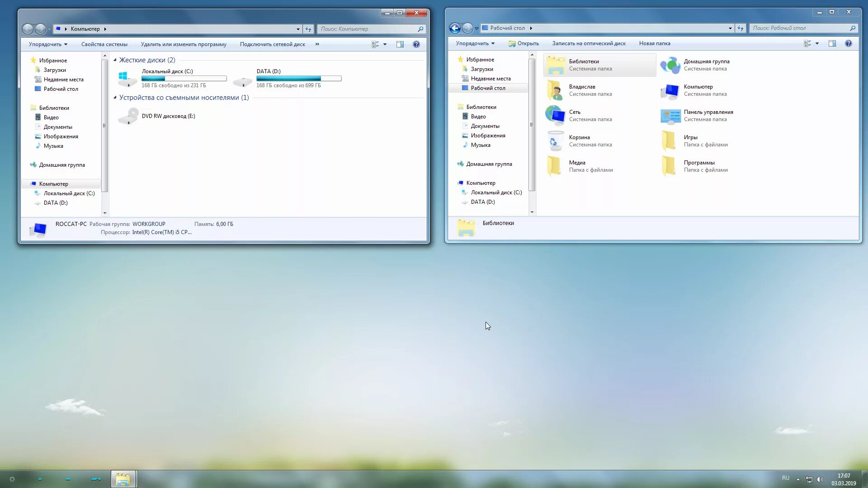Refresh the Рабочий стол window address bar
The height and width of the screenshot is (488, 868).
point(741,28)
